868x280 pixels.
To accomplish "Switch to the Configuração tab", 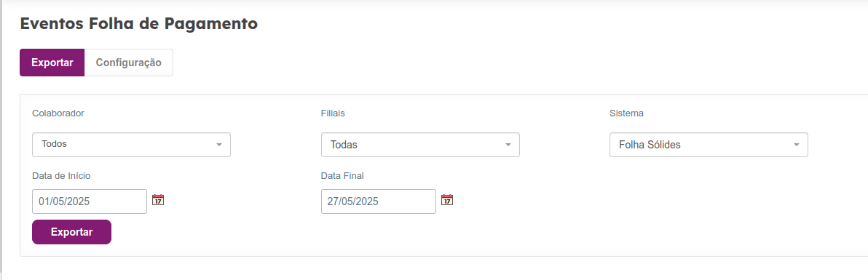I will (128, 63).
